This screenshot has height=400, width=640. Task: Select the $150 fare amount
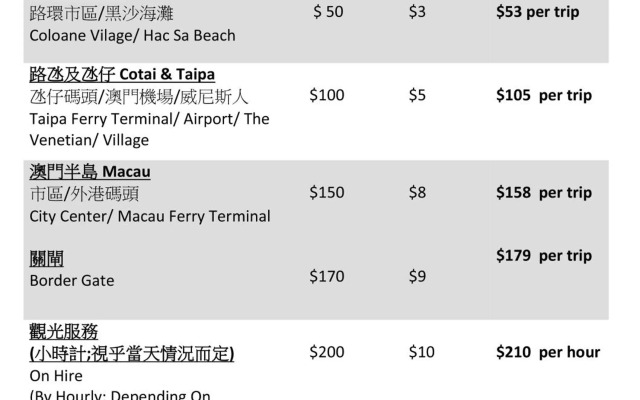pyautogui.click(x=327, y=192)
